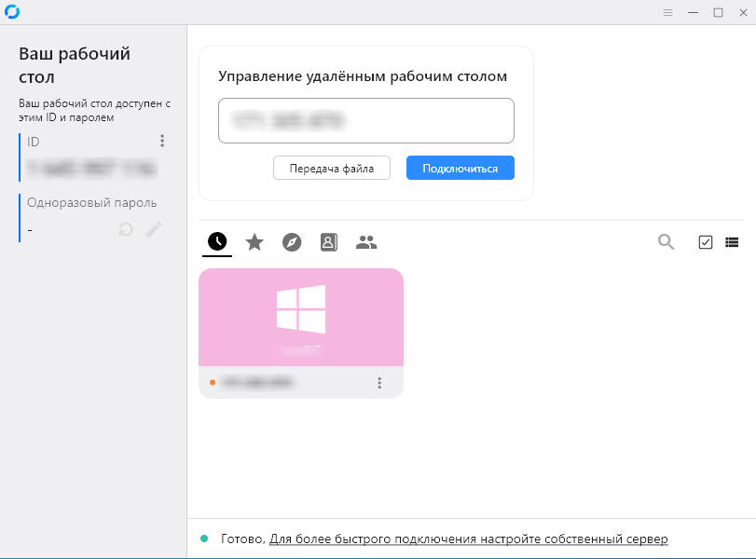Open peer search with the magnifier icon
Screen dimensions: 756x559
tap(666, 241)
